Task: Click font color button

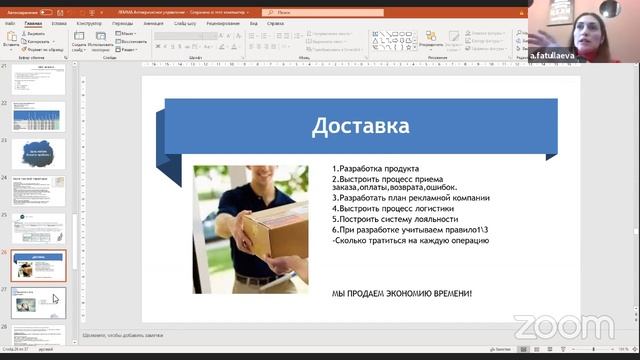Action: pyautogui.click(x=234, y=47)
